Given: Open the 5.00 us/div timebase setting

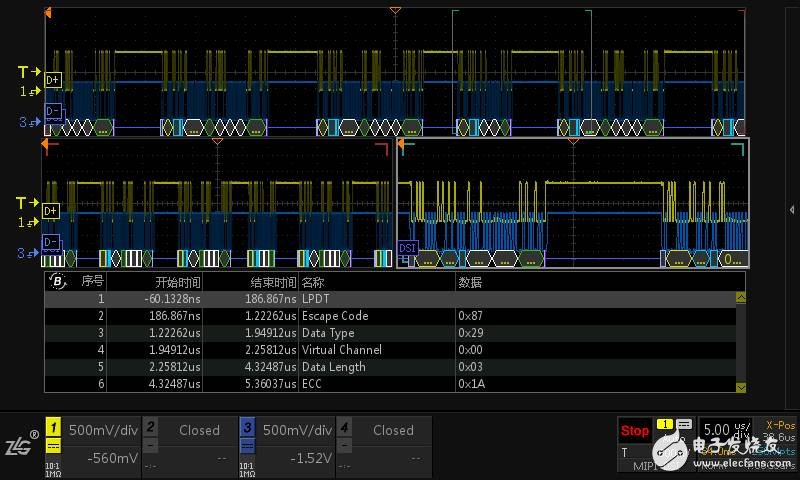Looking at the screenshot, I should (724, 430).
